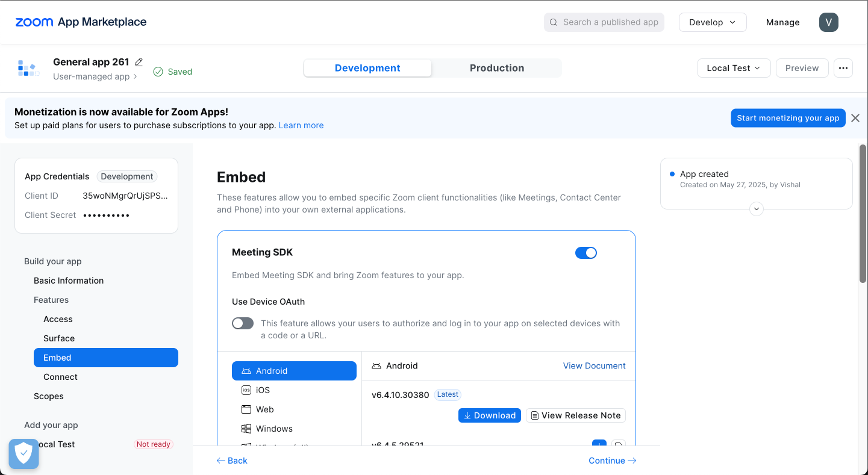Click Start monetizing your app
Screen dimensions: 868x475
tap(788, 118)
